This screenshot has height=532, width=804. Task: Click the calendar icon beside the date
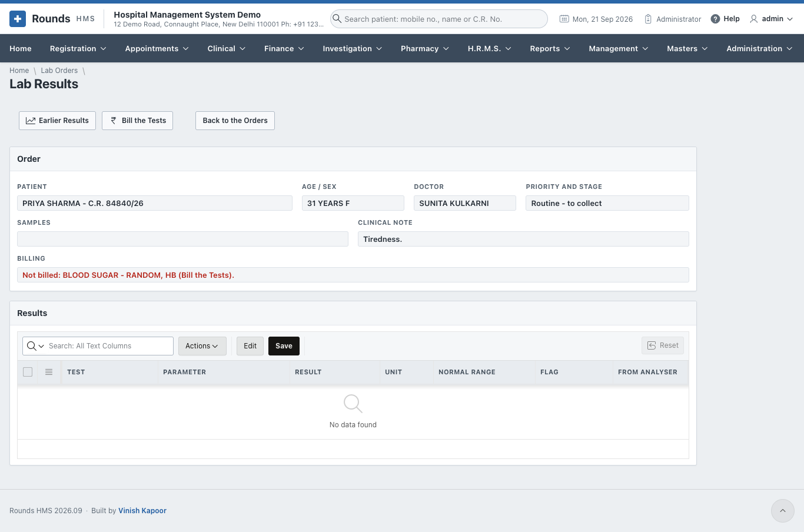[564, 19]
